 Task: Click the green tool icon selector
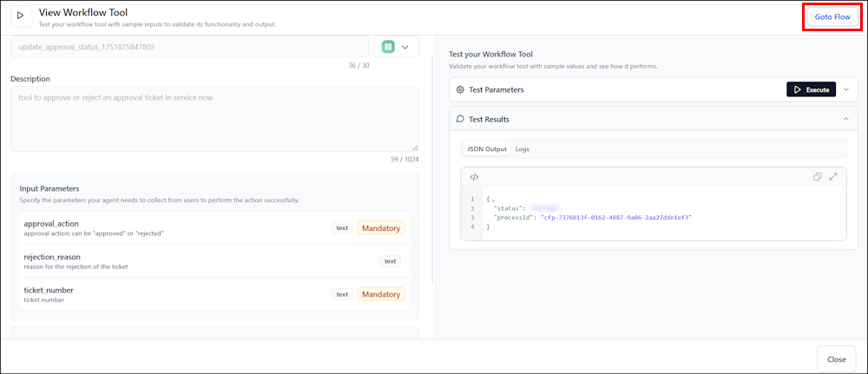coord(388,46)
